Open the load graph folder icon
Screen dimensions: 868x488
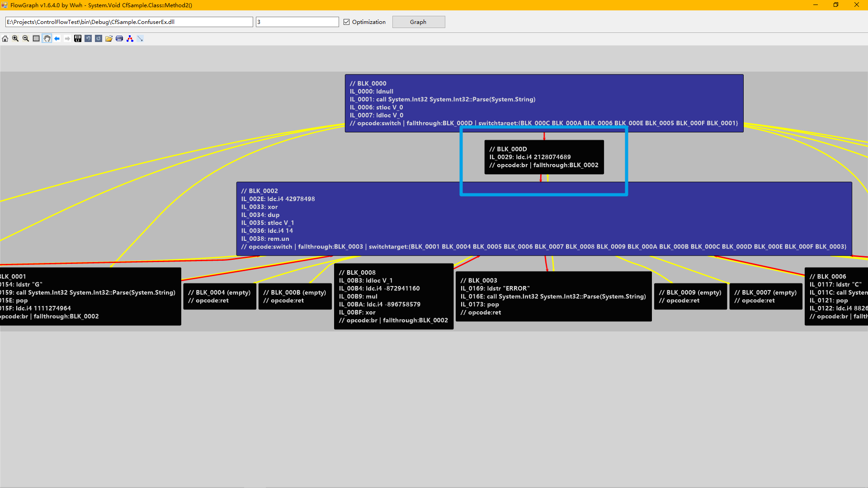pos(109,39)
